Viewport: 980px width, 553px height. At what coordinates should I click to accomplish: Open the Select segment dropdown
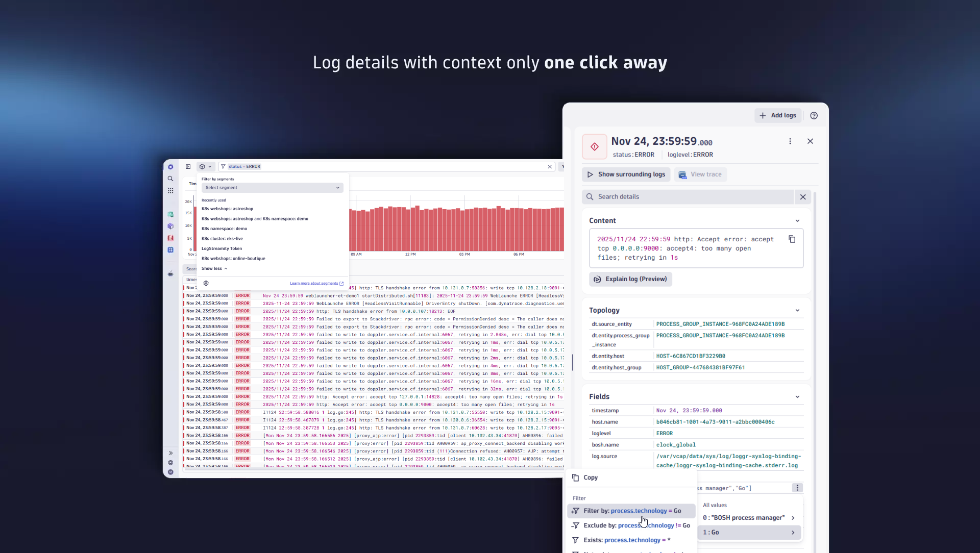(271, 187)
